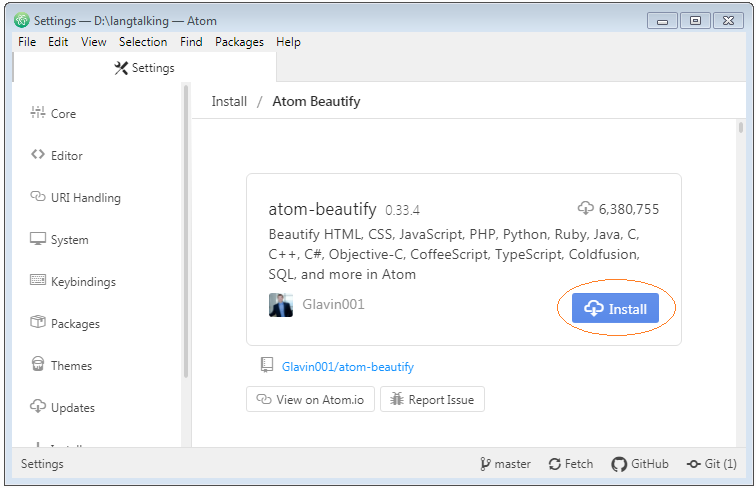This screenshot has width=756, height=488.
Task: Open URI Handling link icon
Action: pos(38,196)
